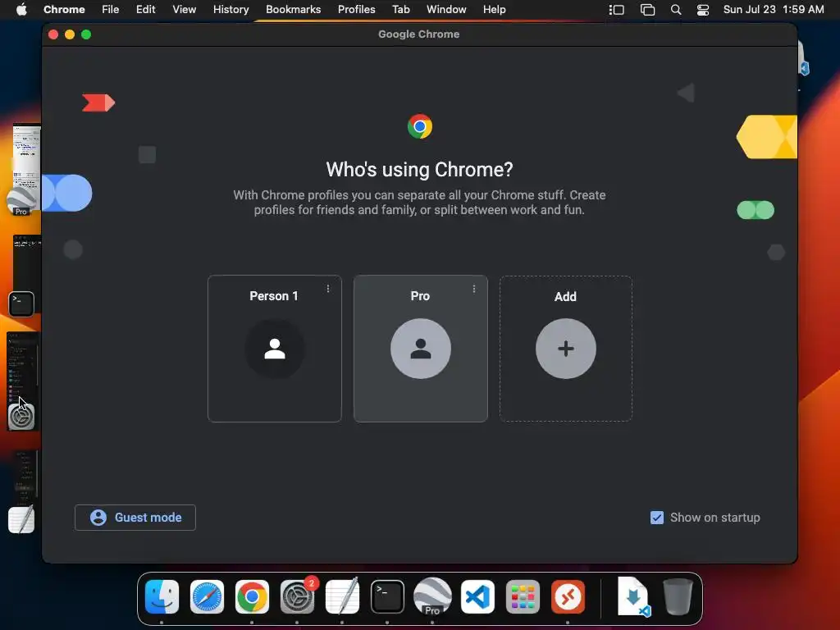The image size is (840, 630).
Task: Launch Safari from the Dock
Action: (207, 596)
